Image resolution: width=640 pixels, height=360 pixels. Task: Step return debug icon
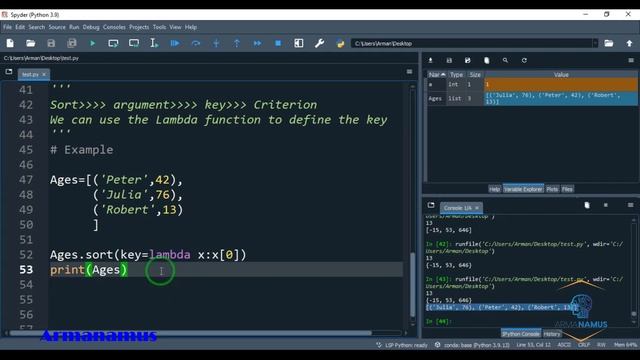(x=237, y=43)
